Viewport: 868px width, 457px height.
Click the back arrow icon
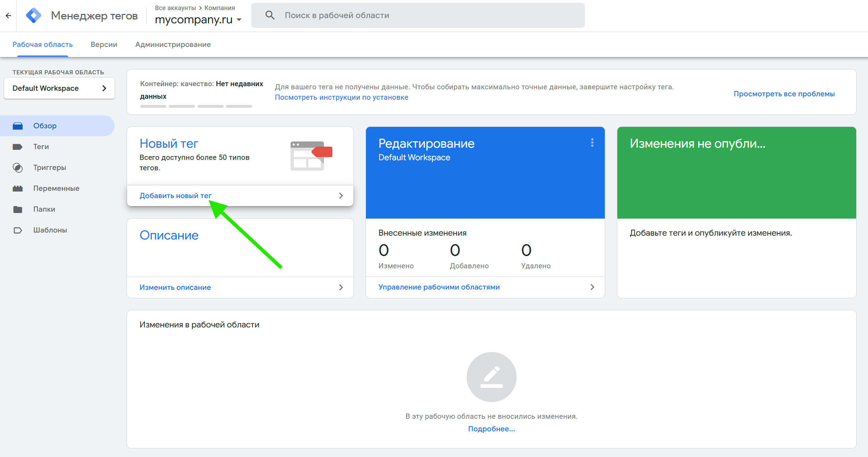(x=8, y=16)
